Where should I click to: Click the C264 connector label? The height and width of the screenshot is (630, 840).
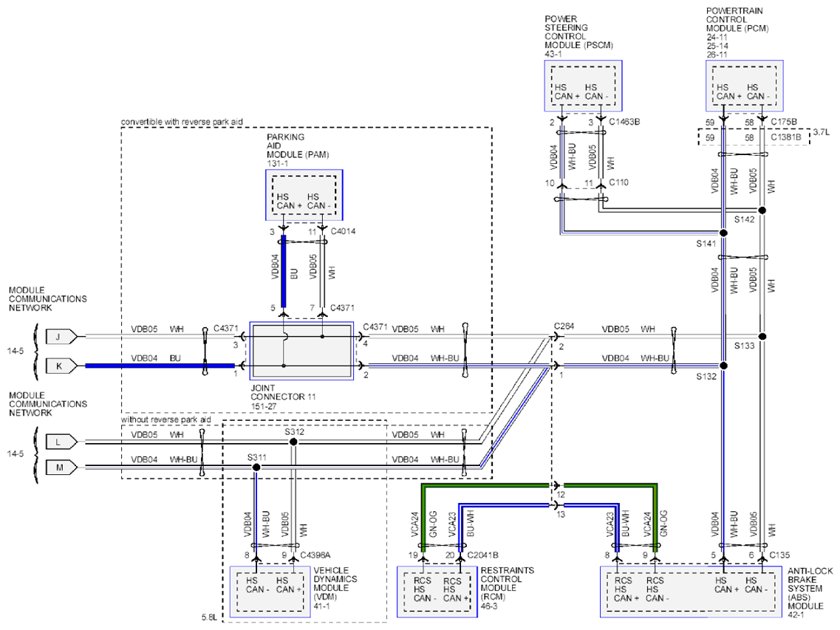(564, 326)
